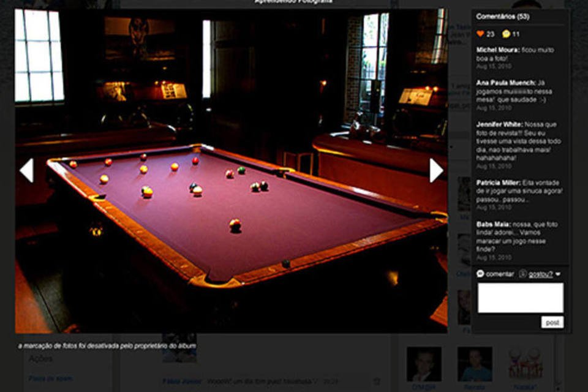Click the comentar speech bubble icon
The width and height of the screenshot is (588, 392).
coord(480,274)
